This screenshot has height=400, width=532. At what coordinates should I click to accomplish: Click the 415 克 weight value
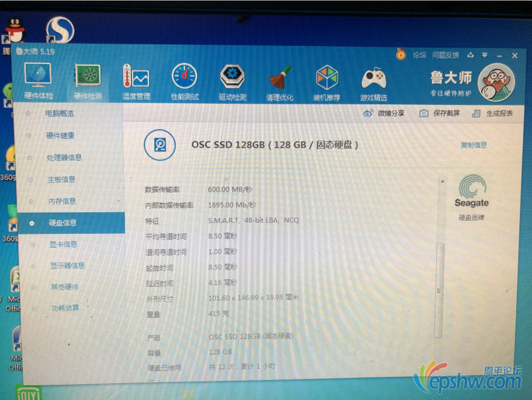219,313
